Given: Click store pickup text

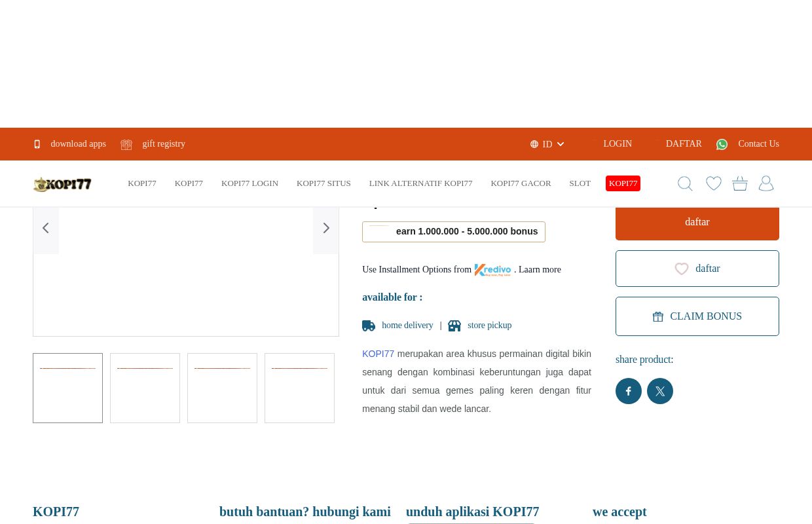Looking at the screenshot, I should click(x=489, y=326).
